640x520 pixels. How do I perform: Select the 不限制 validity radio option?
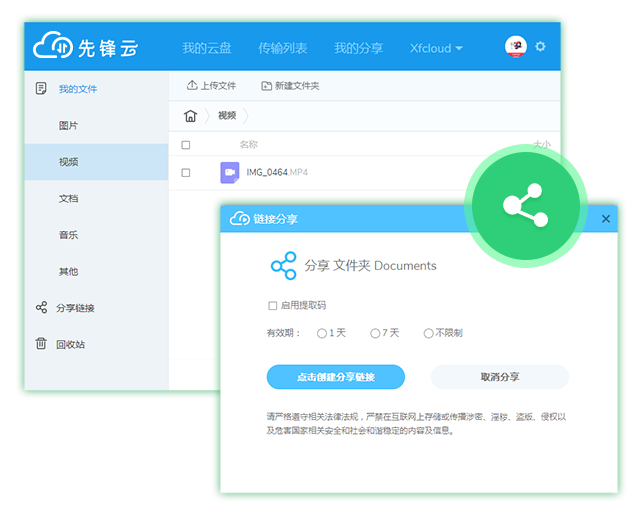[x=429, y=333]
